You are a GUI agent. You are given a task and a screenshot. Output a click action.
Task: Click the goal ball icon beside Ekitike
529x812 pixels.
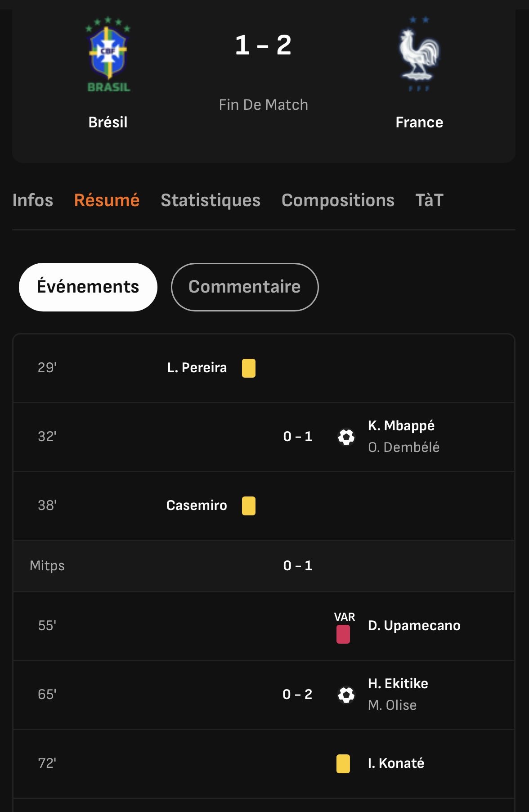[346, 695]
